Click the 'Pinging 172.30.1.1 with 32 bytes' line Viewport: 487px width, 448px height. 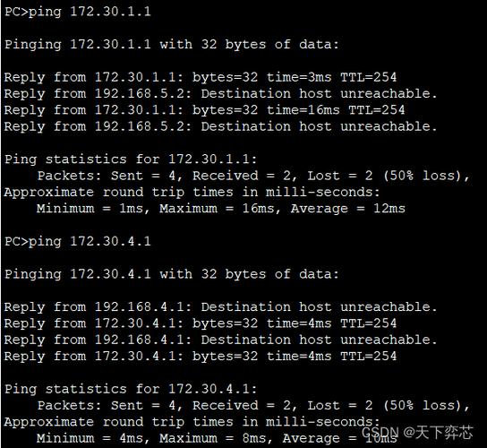click(172, 45)
